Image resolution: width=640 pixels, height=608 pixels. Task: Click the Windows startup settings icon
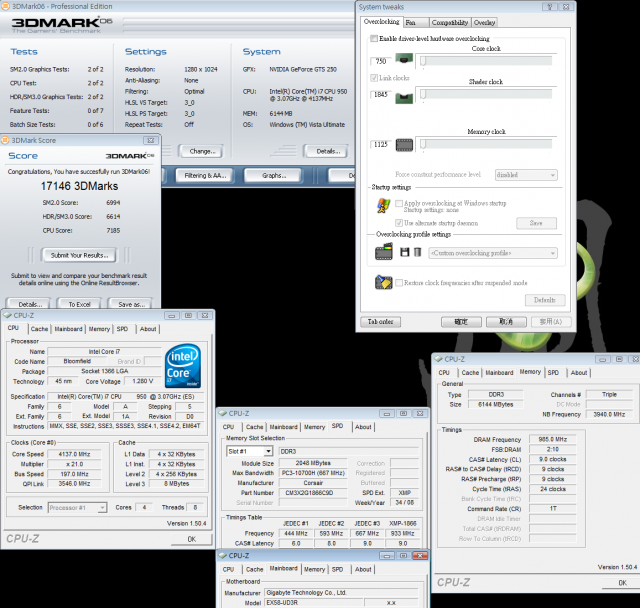[x=383, y=206]
